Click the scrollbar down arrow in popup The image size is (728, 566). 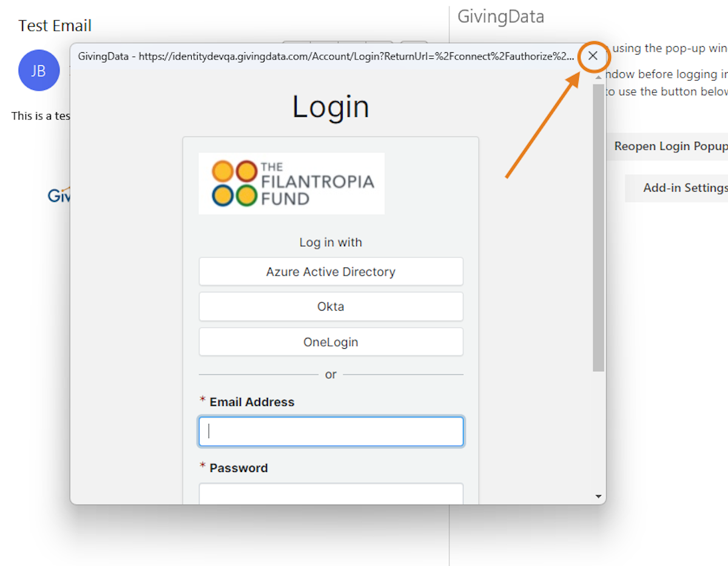[599, 497]
